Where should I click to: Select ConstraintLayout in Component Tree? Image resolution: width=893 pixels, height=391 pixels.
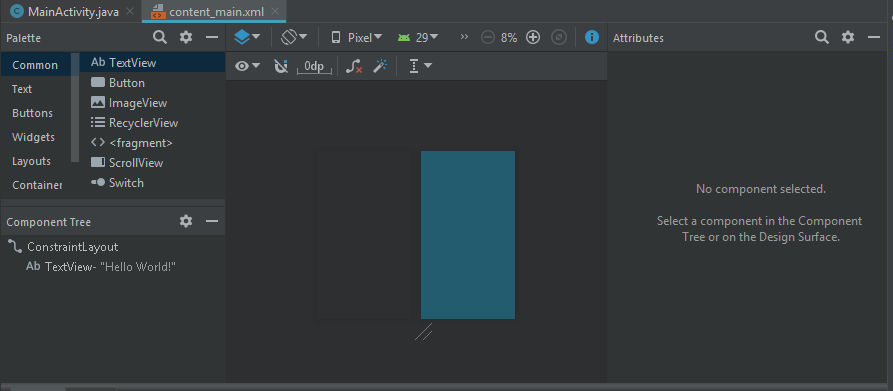point(64,246)
